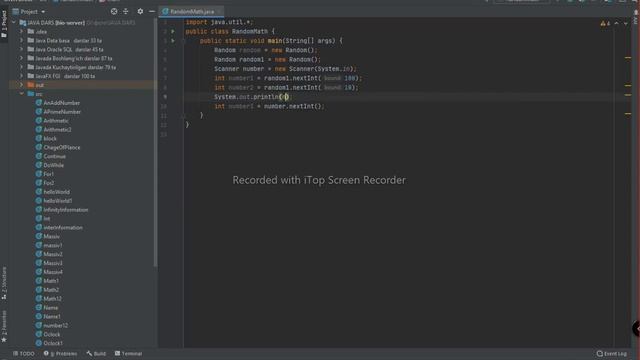The image size is (640, 360).
Task: Open the TODO tool window
Action: pos(24,353)
